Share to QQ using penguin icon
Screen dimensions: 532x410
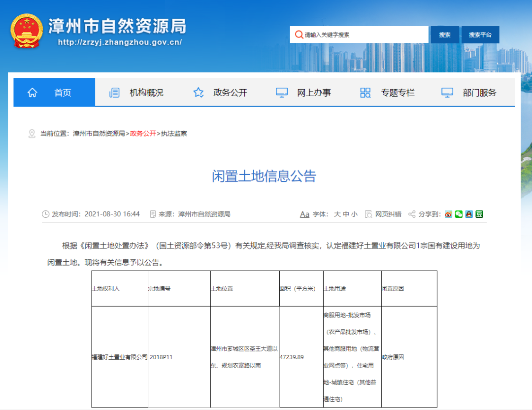[469, 214]
